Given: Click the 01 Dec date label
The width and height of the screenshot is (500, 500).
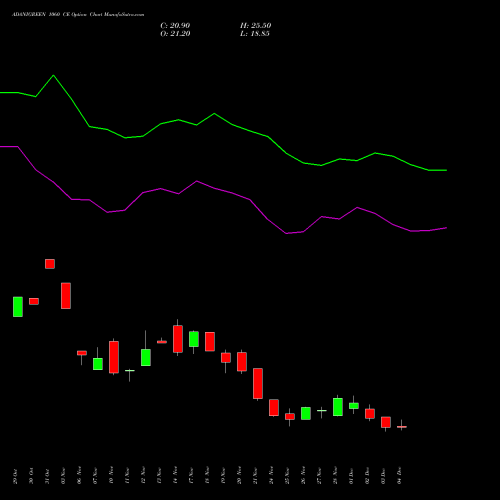Looking at the screenshot, I should pyautogui.click(x=351, y=475).
